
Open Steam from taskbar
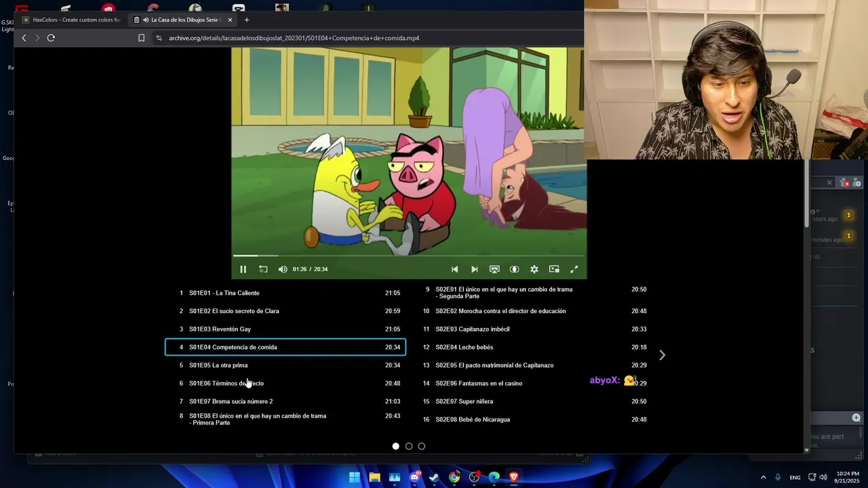tap(435, 477)
